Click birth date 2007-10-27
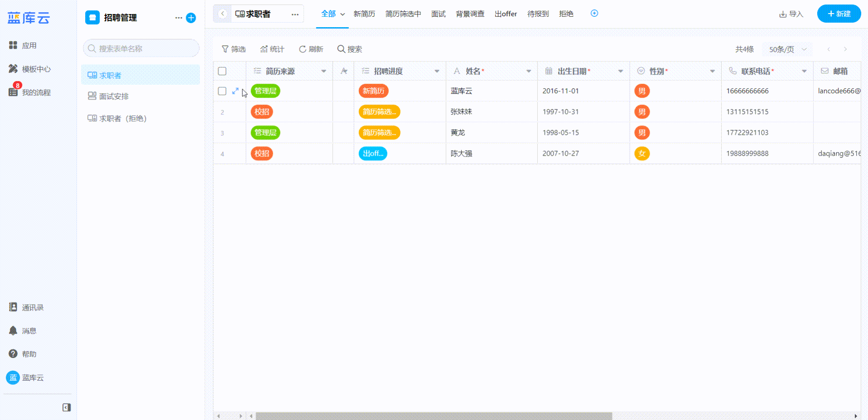Viewport: 868px width, 420px height. [x=560, y=153]
